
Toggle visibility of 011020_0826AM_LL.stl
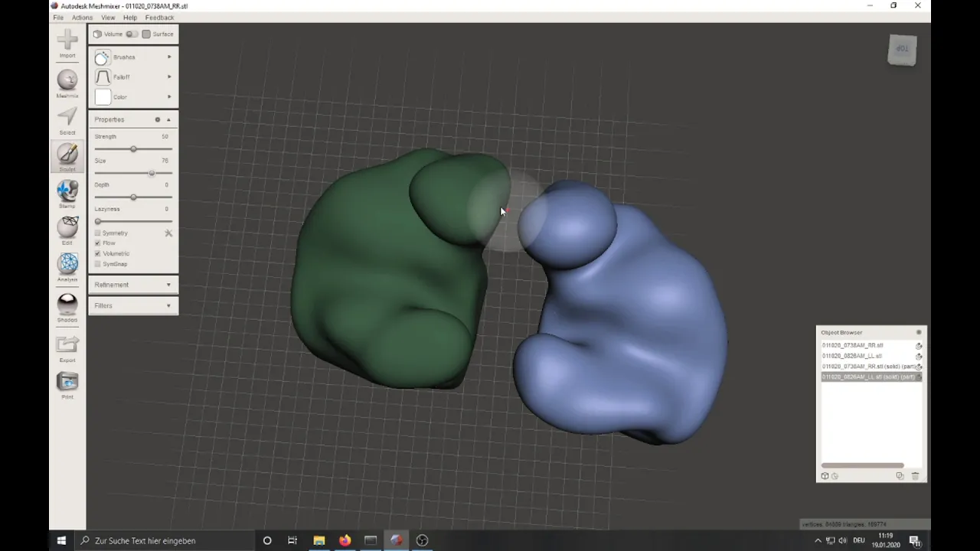coord(919,356)
